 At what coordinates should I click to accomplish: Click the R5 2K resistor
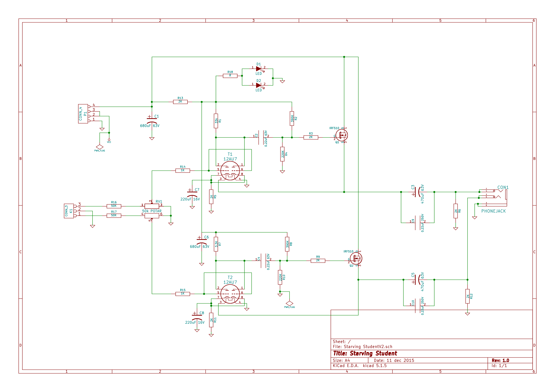coord(211,197)
